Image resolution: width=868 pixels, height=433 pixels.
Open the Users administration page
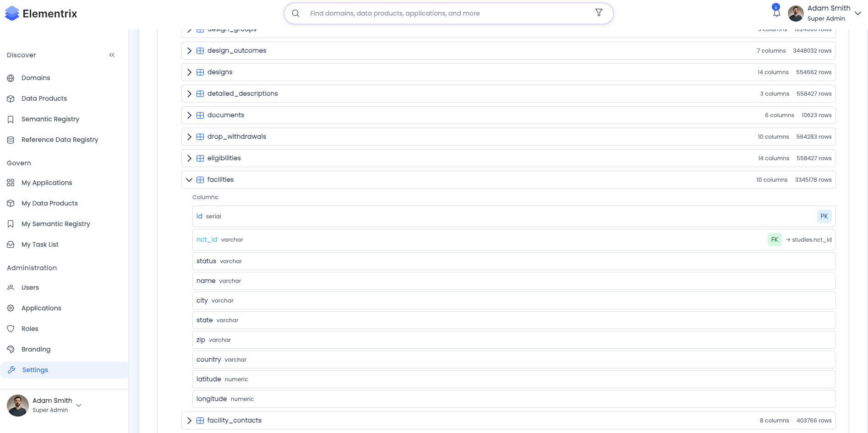point(30,287)
